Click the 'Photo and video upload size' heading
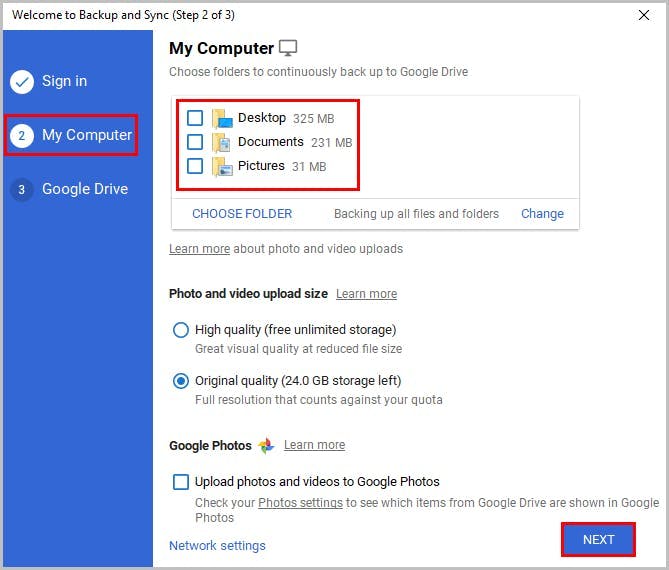This screenshot has height=570, width=669. [x=248, y=294]
